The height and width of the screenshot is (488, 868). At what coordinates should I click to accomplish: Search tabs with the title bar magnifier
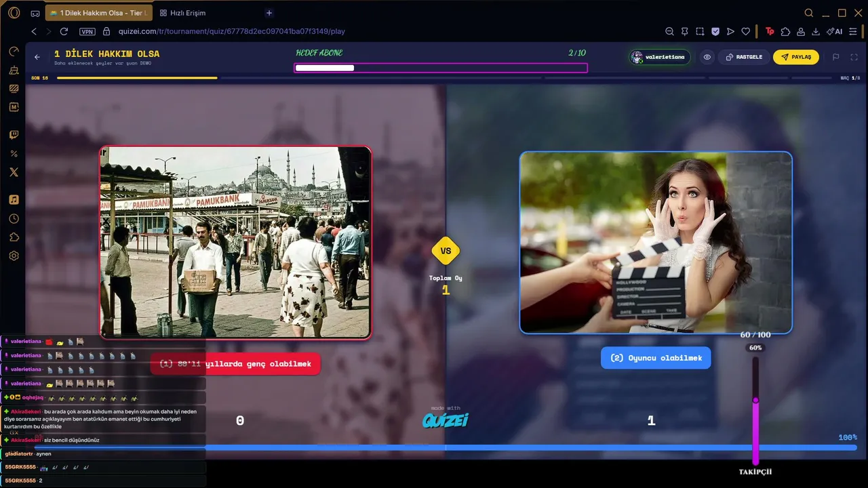[x=809, y=13]
